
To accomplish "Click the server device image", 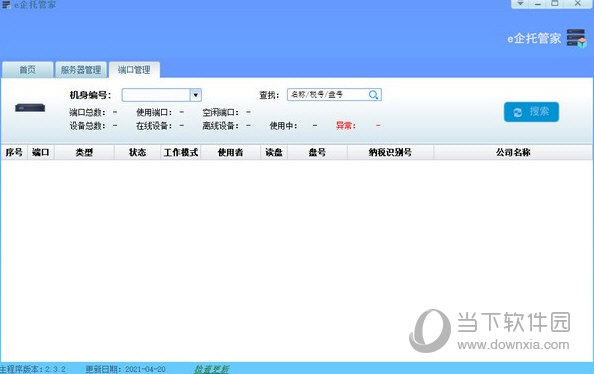I will point(30,108).
